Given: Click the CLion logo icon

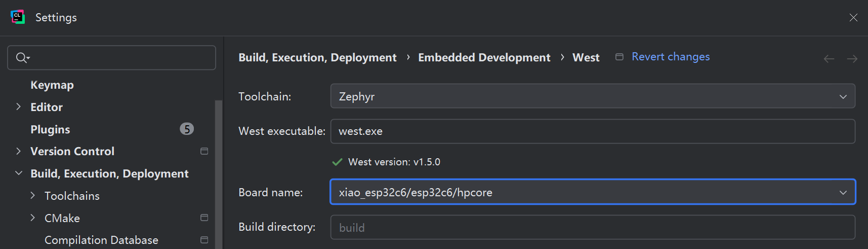Looking at the screenshot, I should click(x=18, y=17).
